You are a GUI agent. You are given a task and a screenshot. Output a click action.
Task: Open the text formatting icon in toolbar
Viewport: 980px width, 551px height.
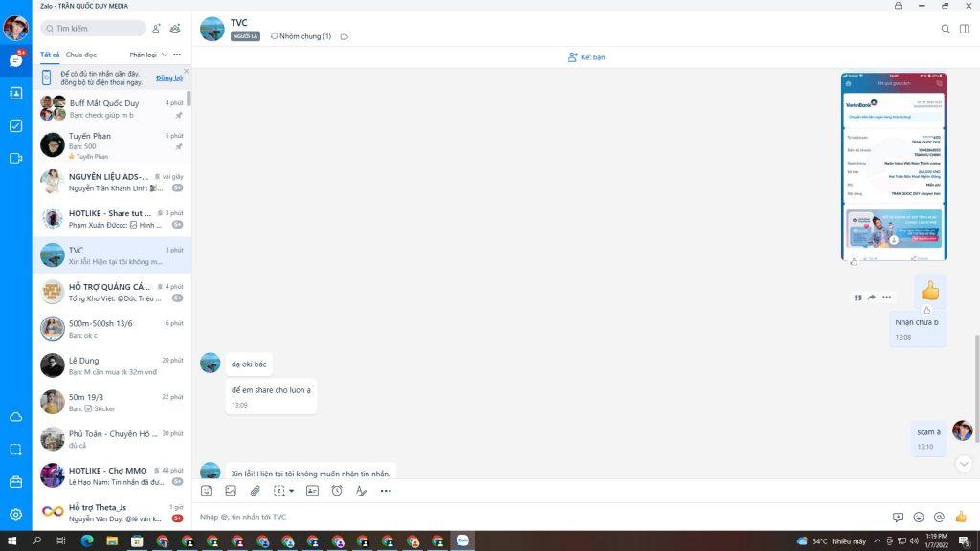[361, 491]
